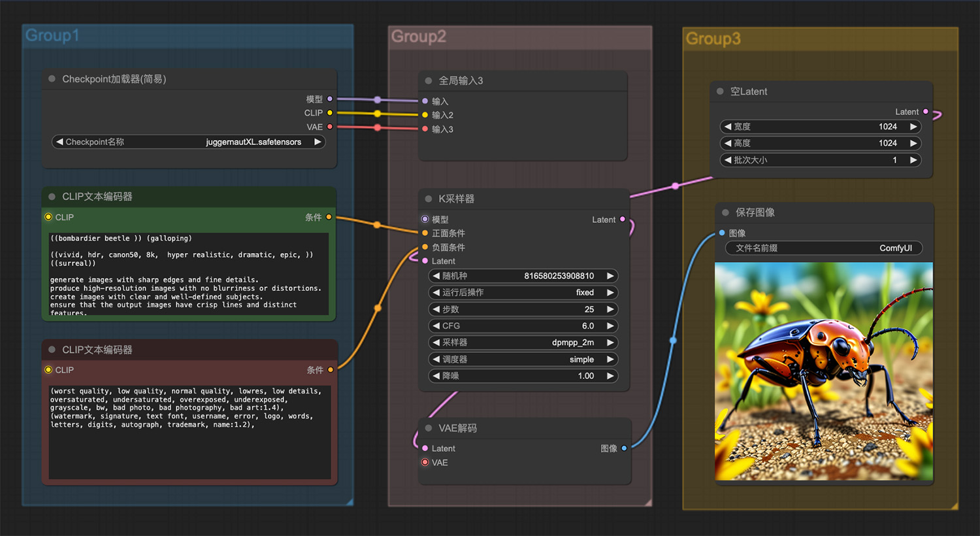Select next checkpoint with right arrow of Checkpoint名称
Image resolution: width=980 pixels, height=536 pixels.
[x=318, y=142]
